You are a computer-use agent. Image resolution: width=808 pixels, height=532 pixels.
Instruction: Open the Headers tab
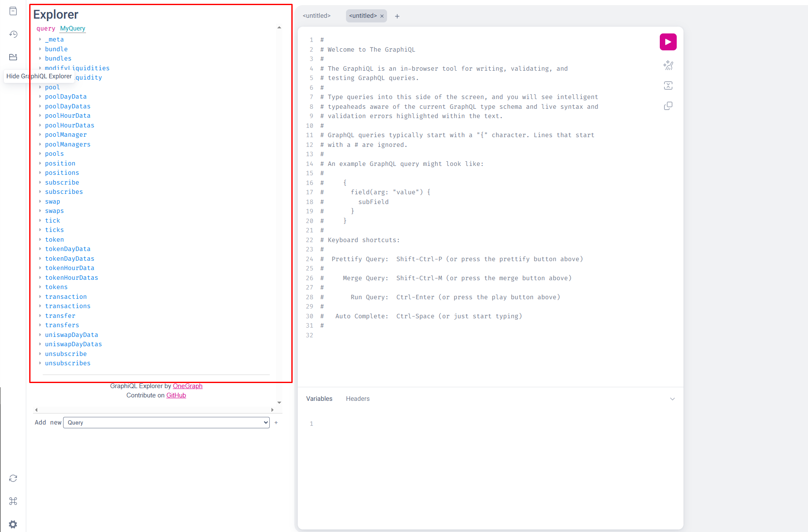tap(358, 399)
